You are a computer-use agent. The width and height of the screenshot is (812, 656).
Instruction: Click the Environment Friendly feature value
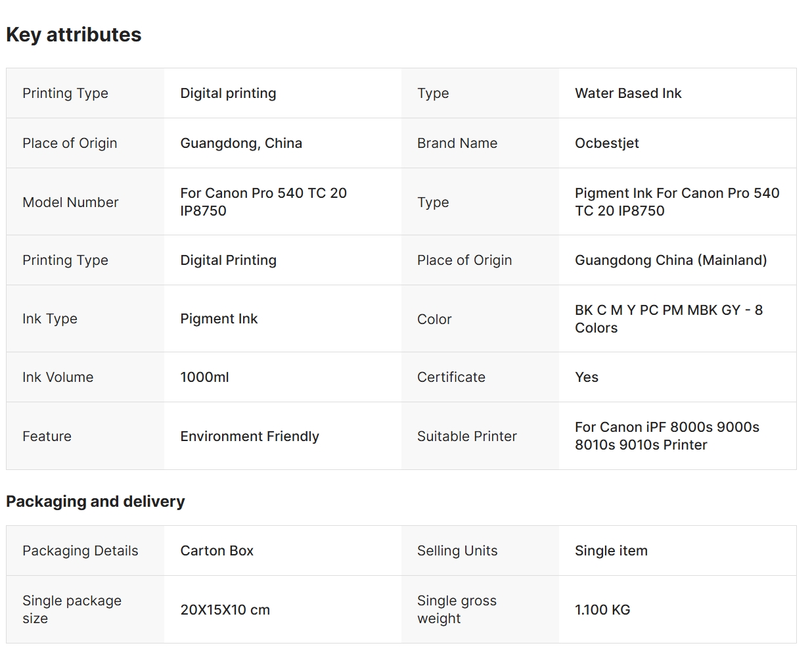[250, 436]
